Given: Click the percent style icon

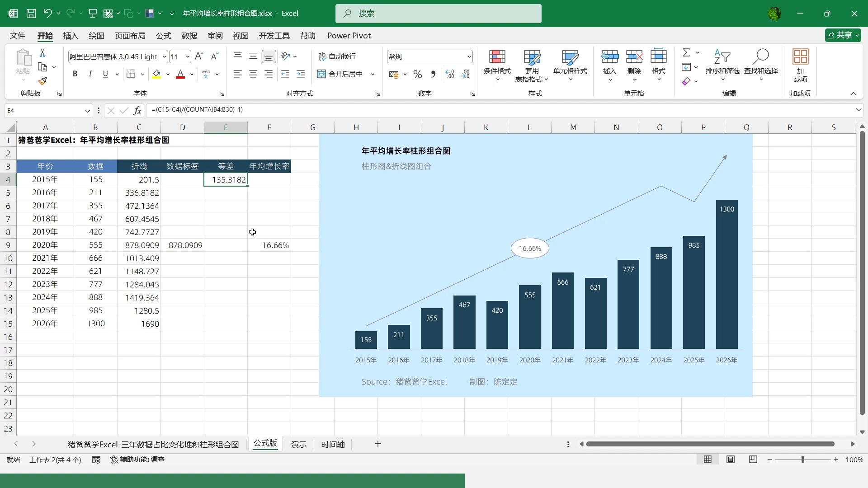Looking at the screenshot, I should click(x=418, y=74).
